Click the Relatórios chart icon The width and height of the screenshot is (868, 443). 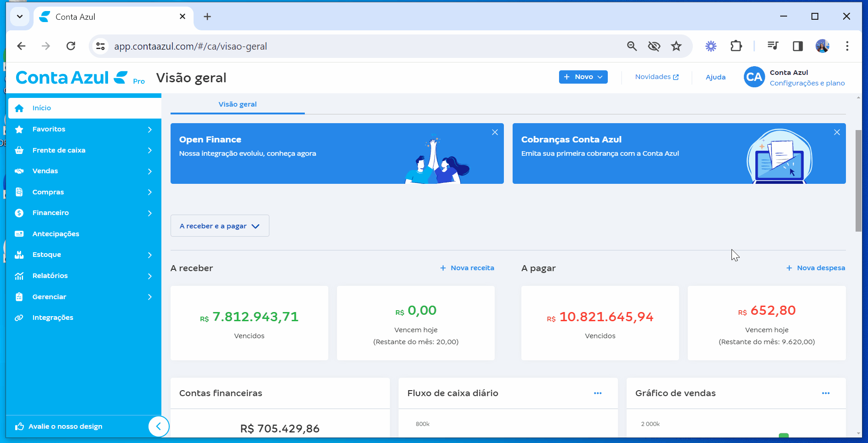[19, 276]
